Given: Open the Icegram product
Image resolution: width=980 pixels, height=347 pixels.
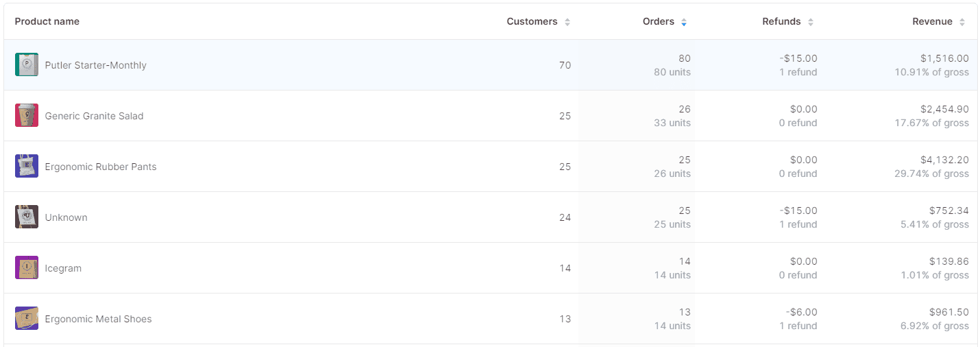Looking at the screenshot, I should (x=63, y=268).
